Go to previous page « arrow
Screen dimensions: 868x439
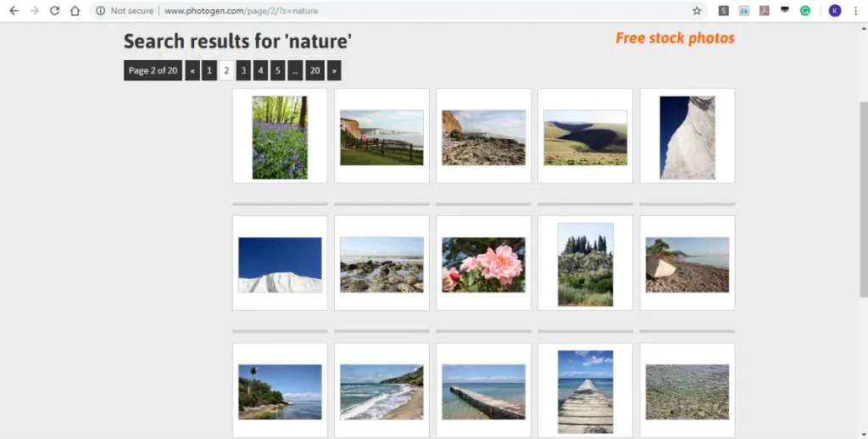click(x=192, y=70)
